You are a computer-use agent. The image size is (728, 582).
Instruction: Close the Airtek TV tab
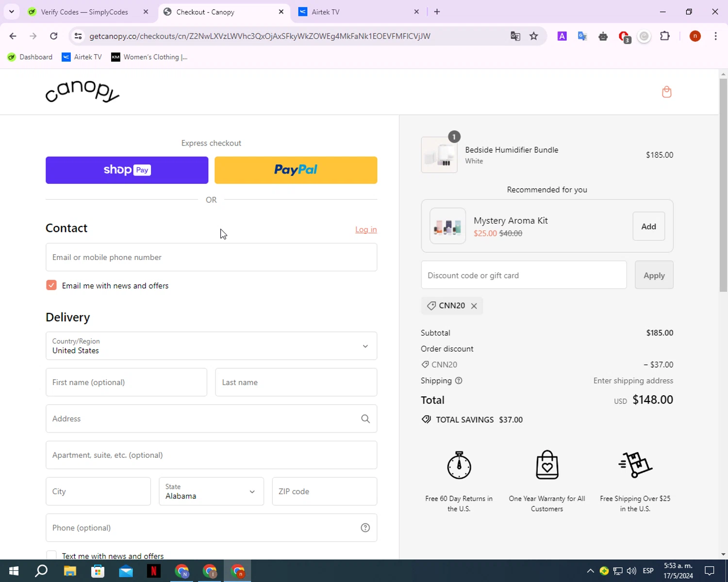point(416,12)
